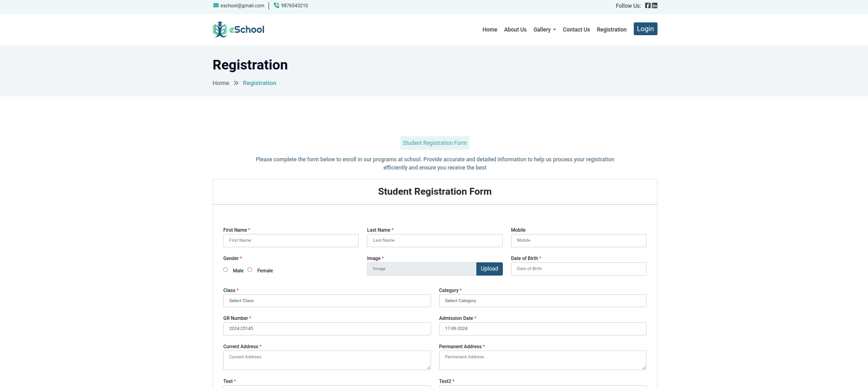Click the phone number 9876543210

pos(294,6)
